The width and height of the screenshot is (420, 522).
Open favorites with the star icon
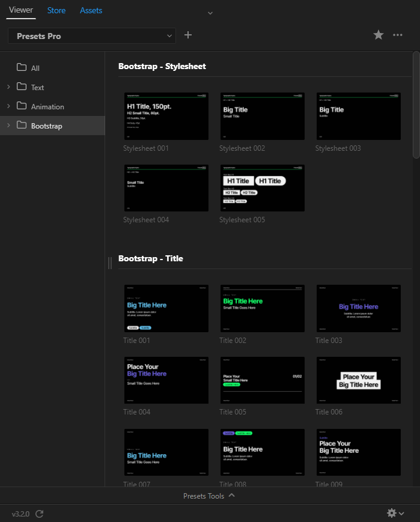[379, 35]
